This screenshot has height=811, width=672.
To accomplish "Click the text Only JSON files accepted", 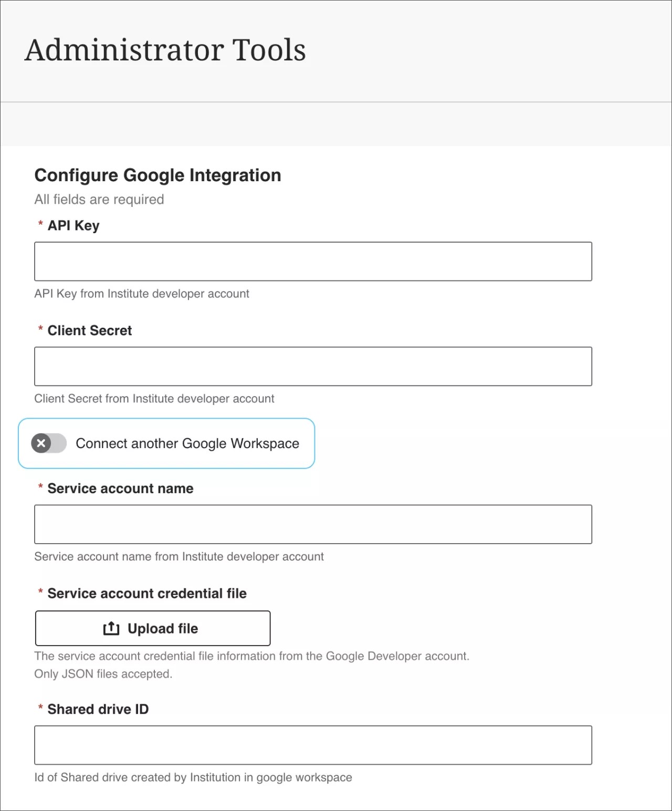I will point(103,673).
